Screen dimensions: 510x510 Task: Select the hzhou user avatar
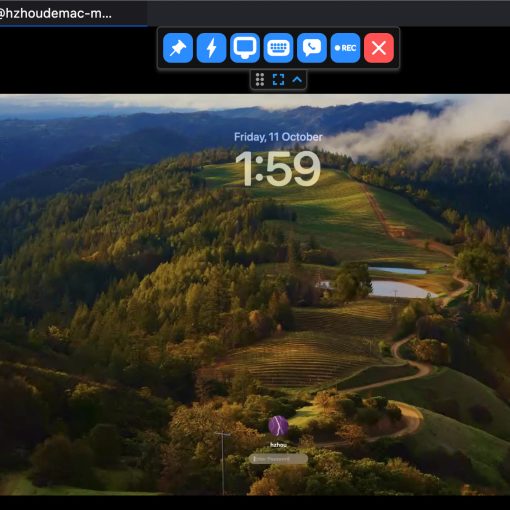pos(278,426)
